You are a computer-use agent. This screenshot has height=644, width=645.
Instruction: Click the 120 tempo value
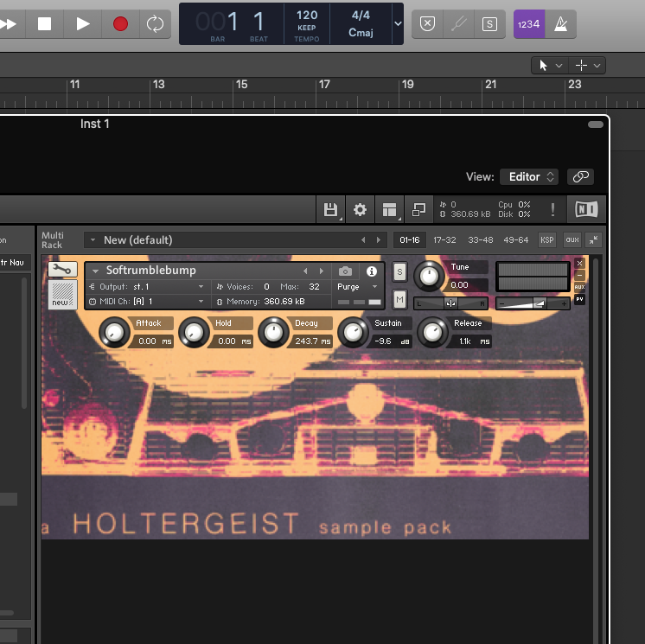point(307,16)
